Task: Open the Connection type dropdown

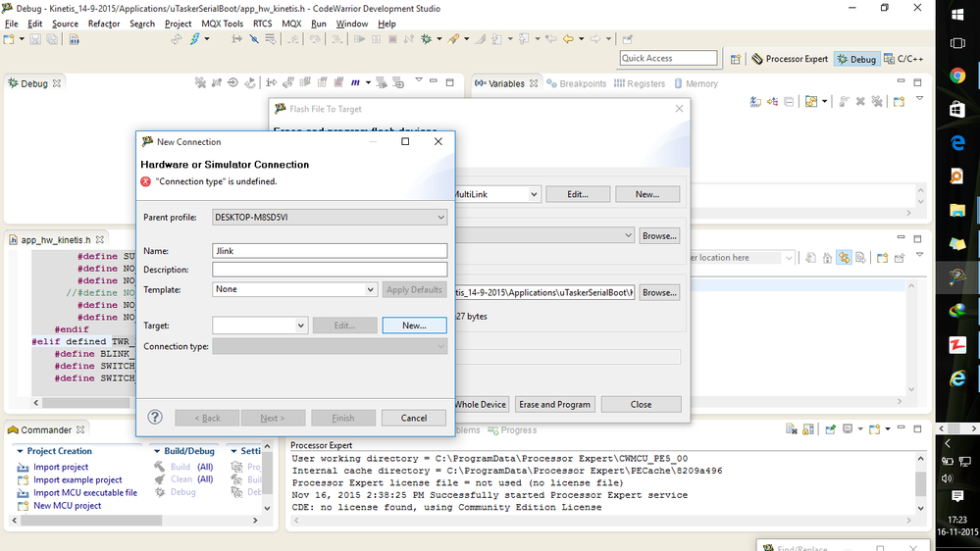Action: 330,346
